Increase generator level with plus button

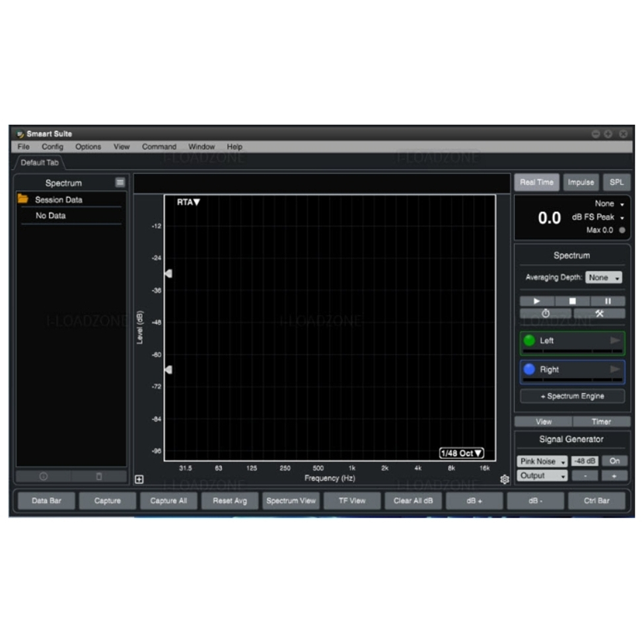pos(614,476)
